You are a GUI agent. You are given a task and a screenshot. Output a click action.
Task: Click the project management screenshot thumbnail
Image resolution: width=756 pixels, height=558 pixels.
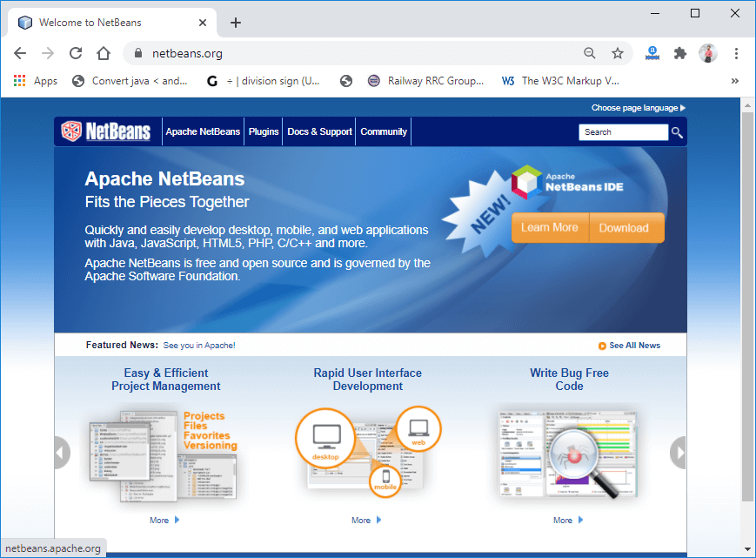(x=164, y=456)
